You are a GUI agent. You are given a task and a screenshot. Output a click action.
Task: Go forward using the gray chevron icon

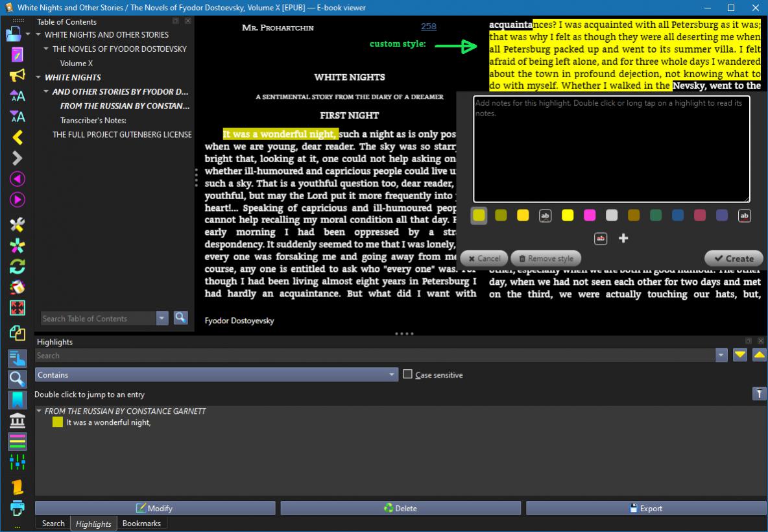(x=17, y=158)
